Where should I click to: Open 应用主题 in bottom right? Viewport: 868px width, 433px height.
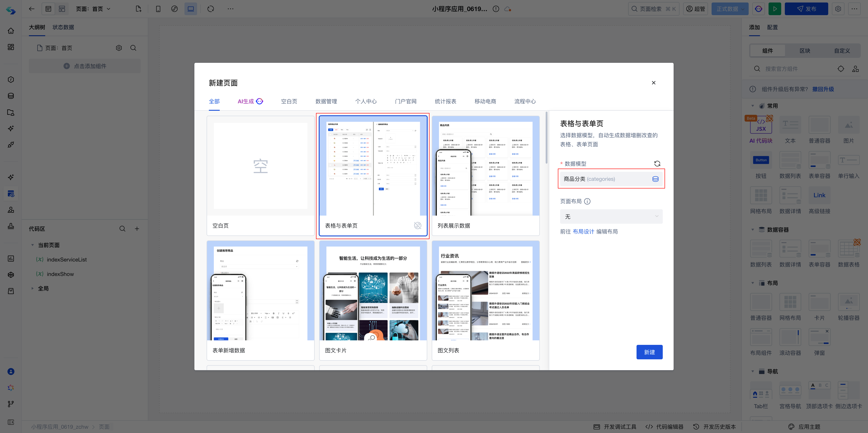(804, 427)
